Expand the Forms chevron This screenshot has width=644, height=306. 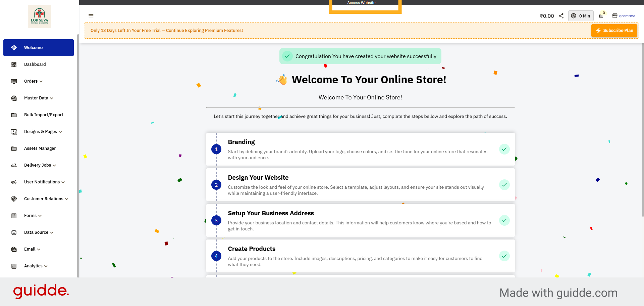click(40, 216)
